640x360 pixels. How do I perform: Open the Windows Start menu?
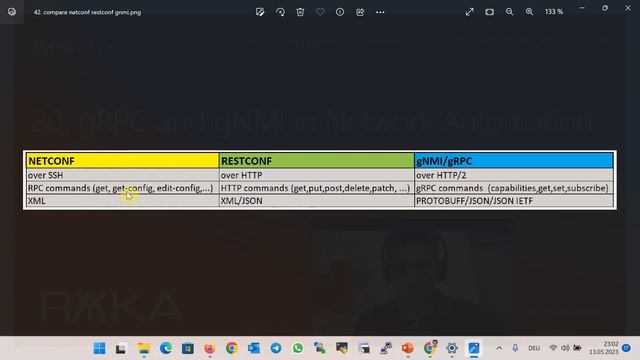pos(99,348)
